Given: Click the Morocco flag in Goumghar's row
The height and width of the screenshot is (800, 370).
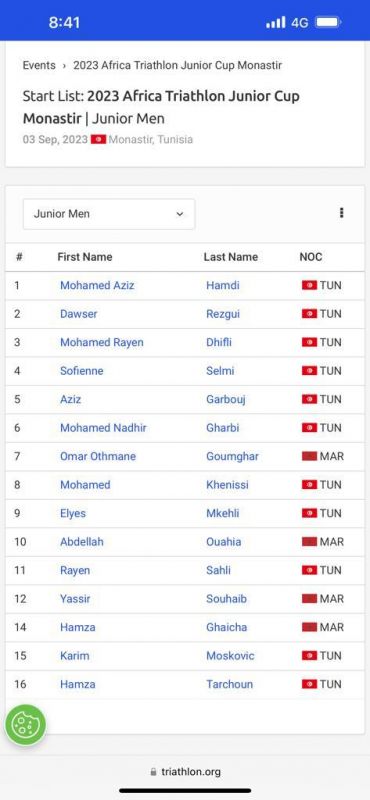Looking at the screenshot, I should 309,456.
